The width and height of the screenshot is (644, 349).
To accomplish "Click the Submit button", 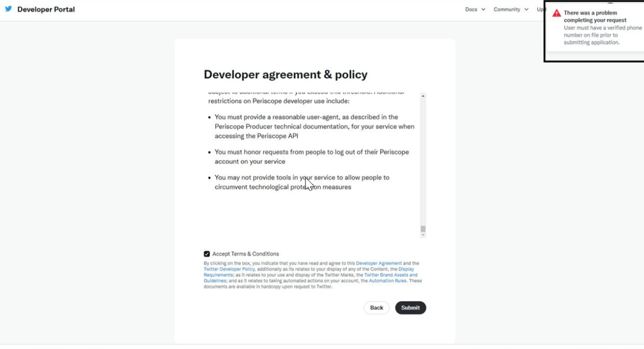I will pos(410,308).
